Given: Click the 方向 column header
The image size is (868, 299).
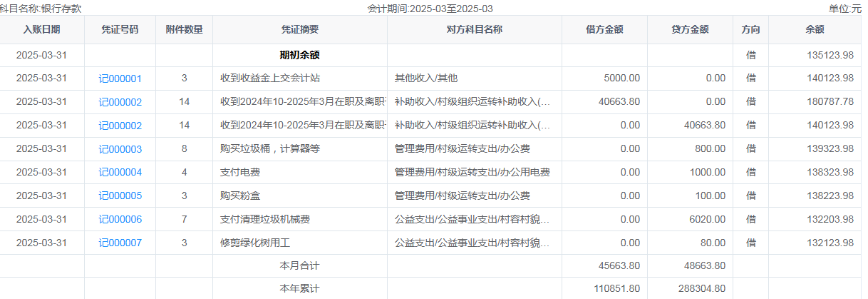Looking at the screenshot, I should [x=750, y=29].
